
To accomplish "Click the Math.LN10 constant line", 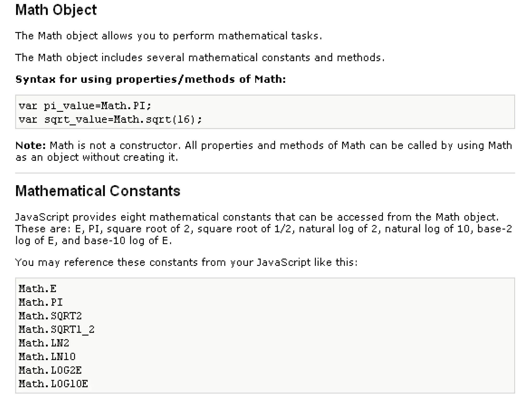I will [x=47, y=357].
